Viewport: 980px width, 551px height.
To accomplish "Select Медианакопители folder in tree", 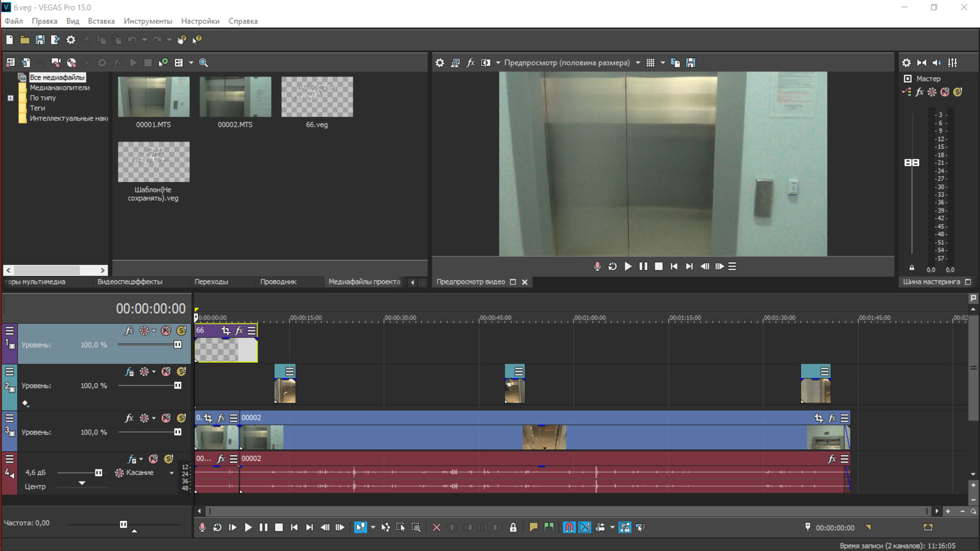I will click(59, 88).
